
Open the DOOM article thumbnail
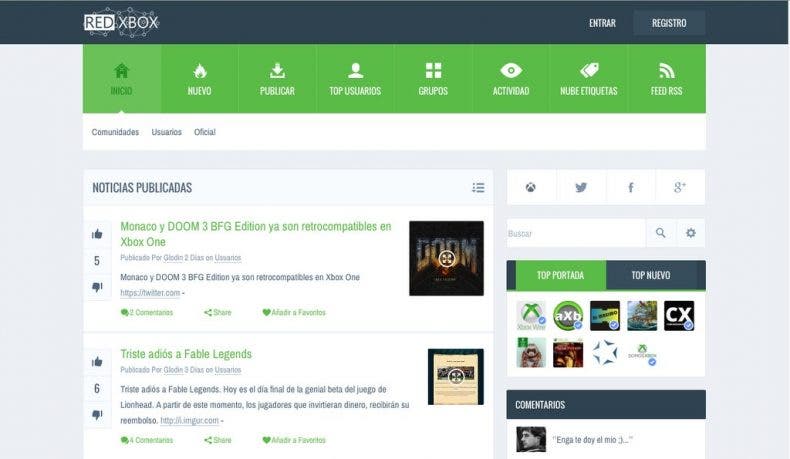click(x=446, y=258)
